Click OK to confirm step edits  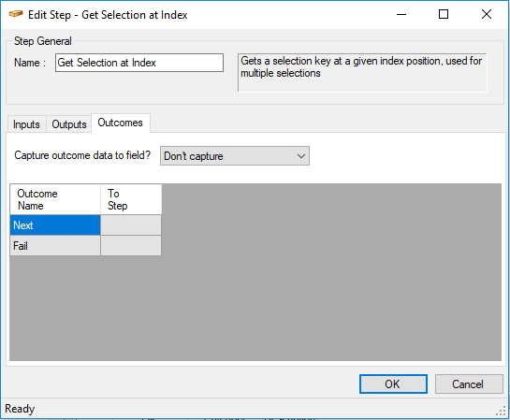pyautogui.click(x=393, y=384)
